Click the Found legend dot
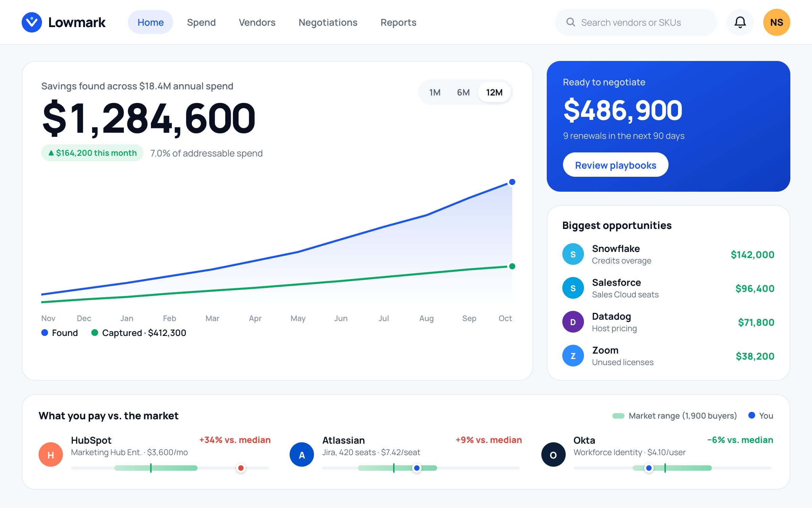 45,333
